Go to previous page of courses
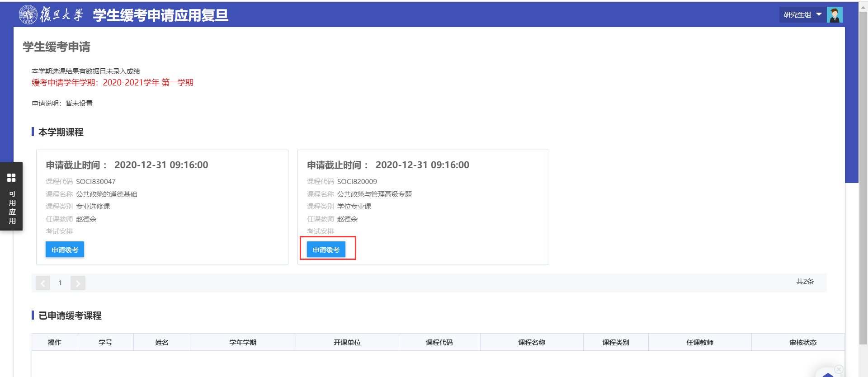This screenshot has height=377, width=868. 43,283
